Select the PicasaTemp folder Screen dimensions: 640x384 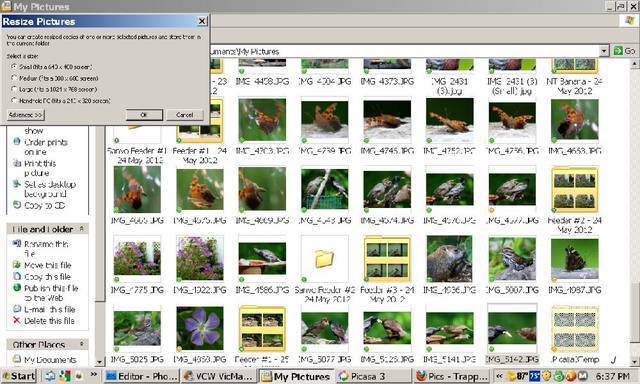tap(575, 329)
